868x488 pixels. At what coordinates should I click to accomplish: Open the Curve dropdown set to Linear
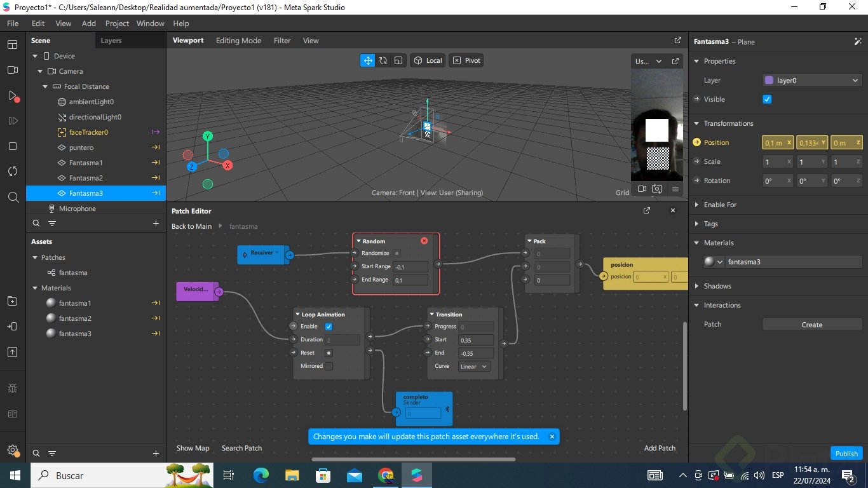click(474, 367)
